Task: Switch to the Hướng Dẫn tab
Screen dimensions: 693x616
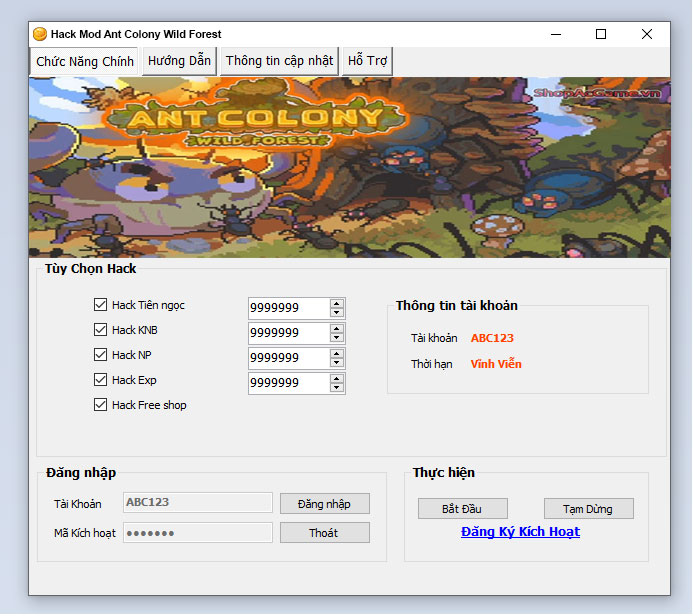Action: [179, 61]
